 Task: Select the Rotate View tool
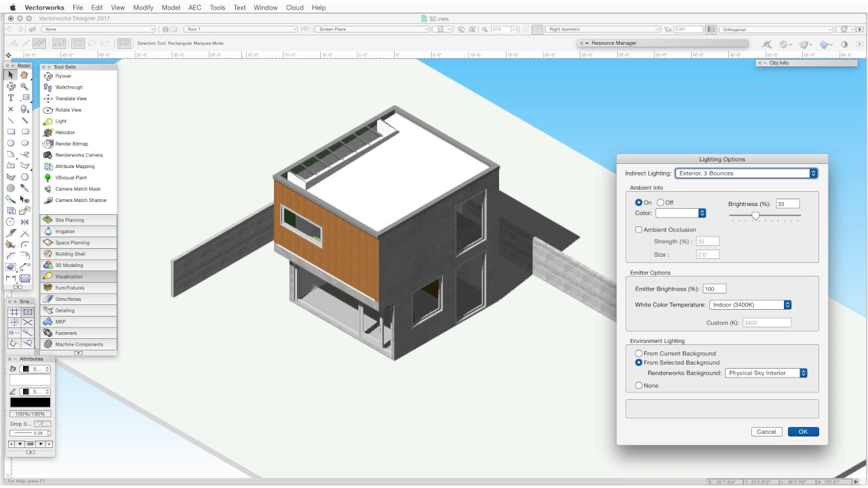[x=78, y=110]
